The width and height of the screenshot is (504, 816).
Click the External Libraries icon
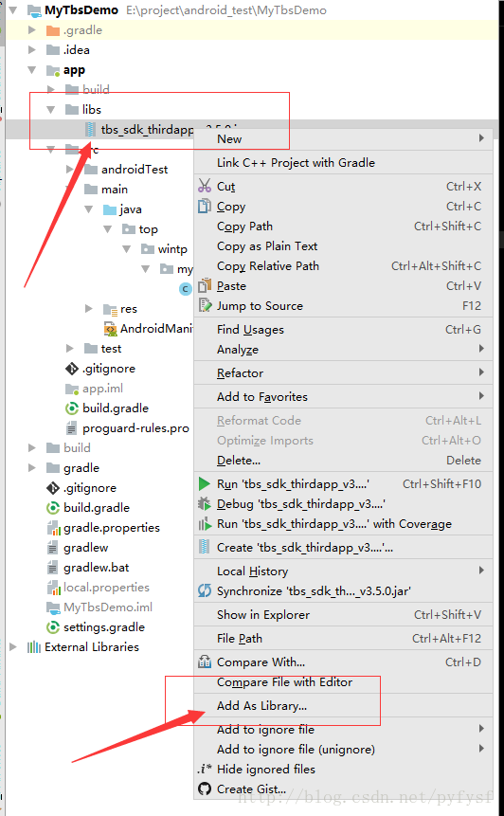point(34,647)
